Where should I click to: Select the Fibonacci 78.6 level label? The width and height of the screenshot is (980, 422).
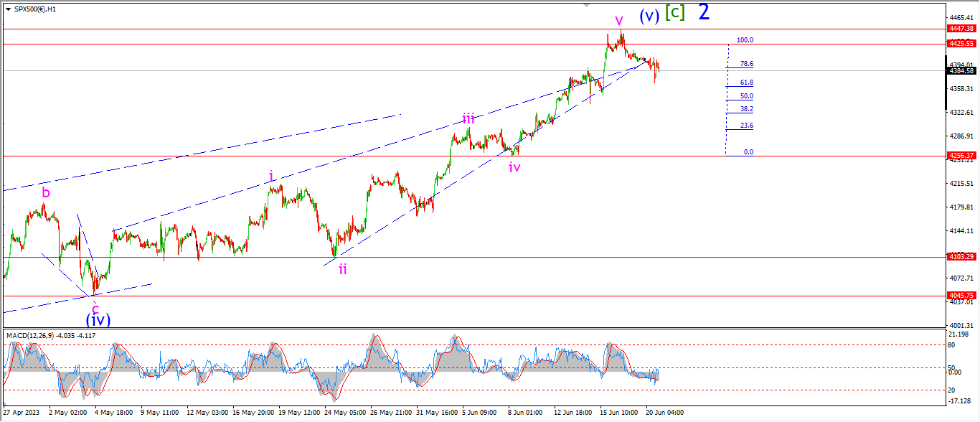point(746,64)
